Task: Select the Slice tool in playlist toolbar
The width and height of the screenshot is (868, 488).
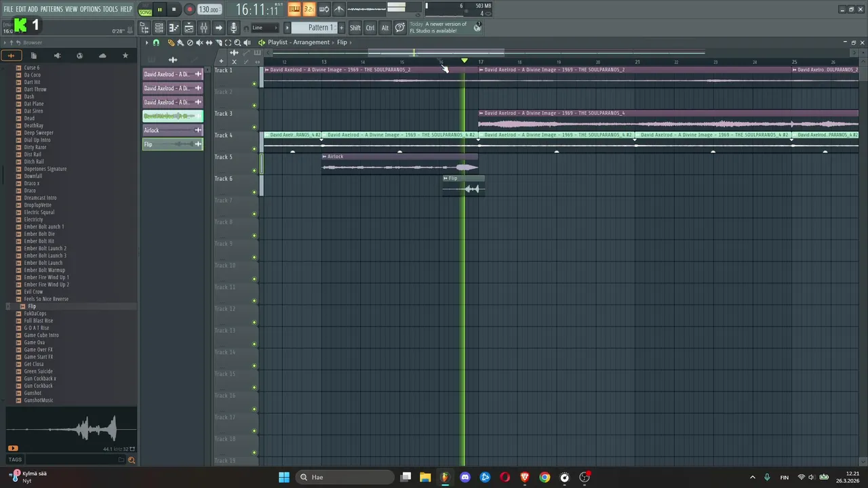Action: pos(218,42)
